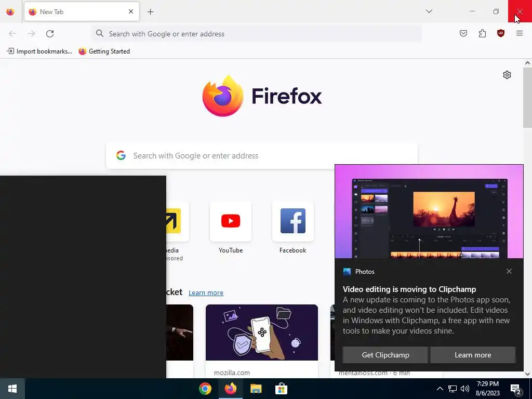Focus the address bar search field
532x399 pixels.
(x=257, y=34)
